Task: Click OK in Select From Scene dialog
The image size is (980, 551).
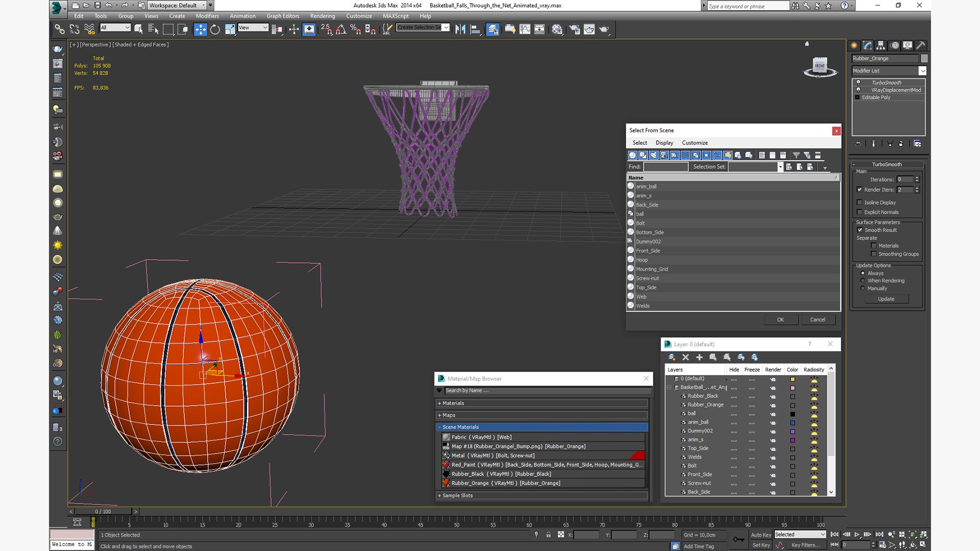Action: [780, 319]
